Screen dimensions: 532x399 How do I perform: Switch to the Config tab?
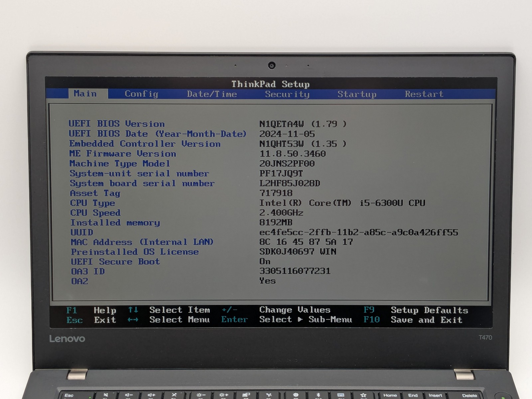pyautogui.click(x=141, y=94)
